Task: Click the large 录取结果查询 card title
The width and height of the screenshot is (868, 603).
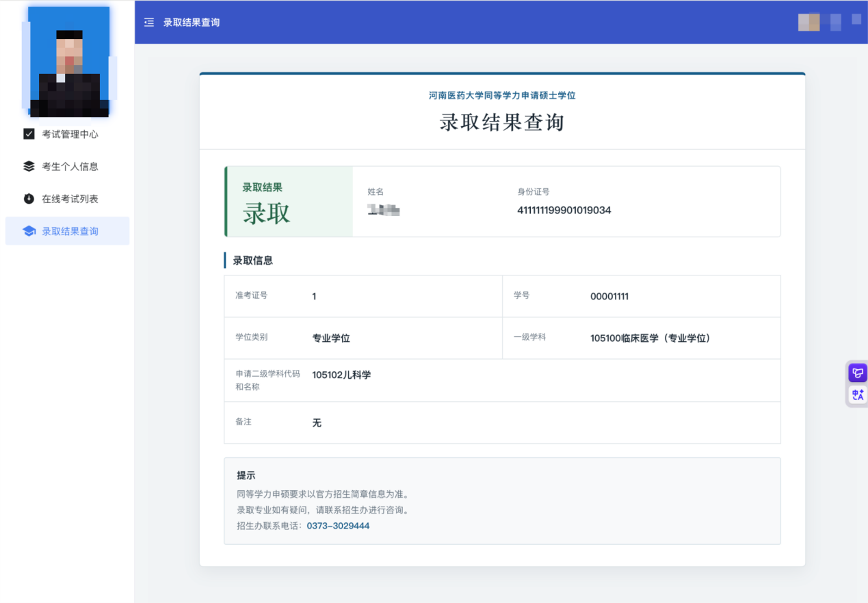Action: pos(502,123)
